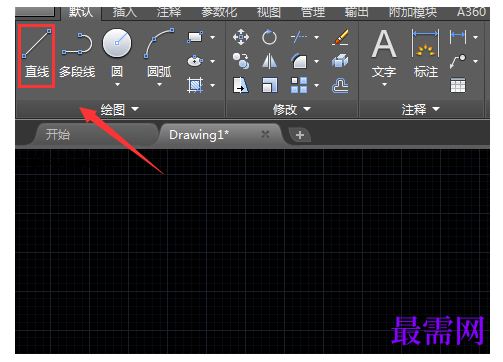
Task: Open the Circle (圆) dropdown arrow
Action: (117, 85)
